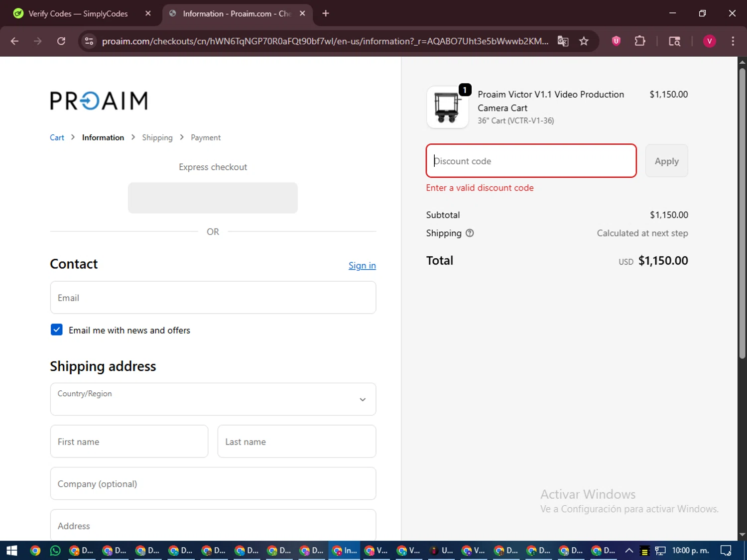Open the Chrome profile V avatar
The height and width of the screenshot is (560, 747).
point(709,41)
